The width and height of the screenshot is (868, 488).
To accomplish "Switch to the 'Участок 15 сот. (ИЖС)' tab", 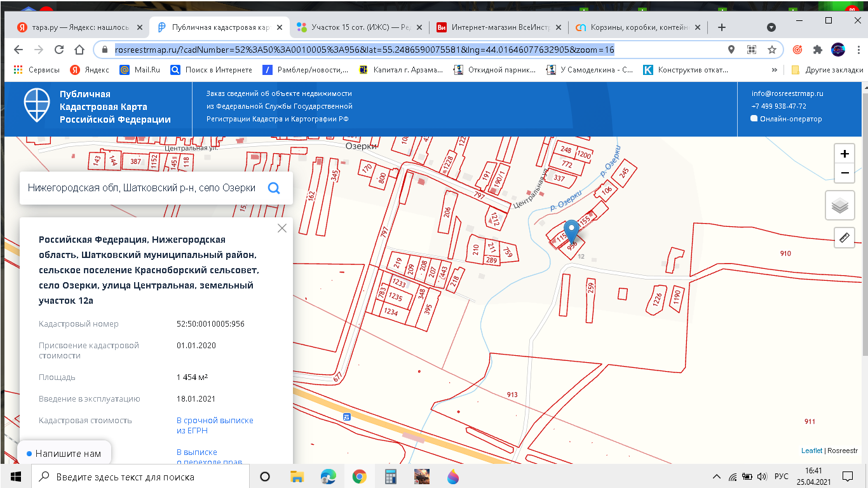I will click(356, 27).
